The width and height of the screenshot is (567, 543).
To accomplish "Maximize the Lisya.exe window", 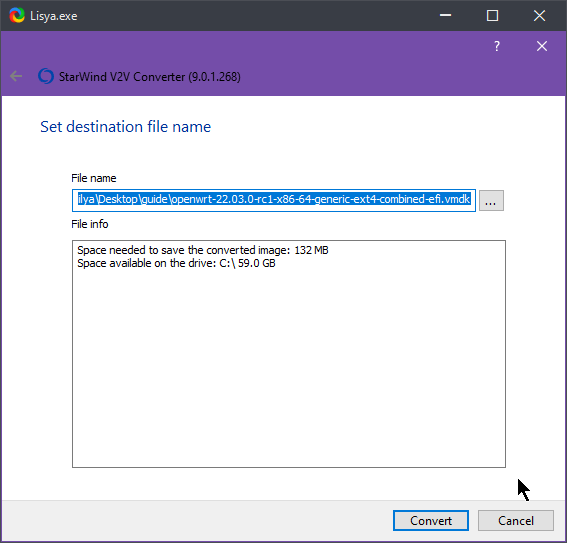I will pyautogui.click(x=492, y=16).
